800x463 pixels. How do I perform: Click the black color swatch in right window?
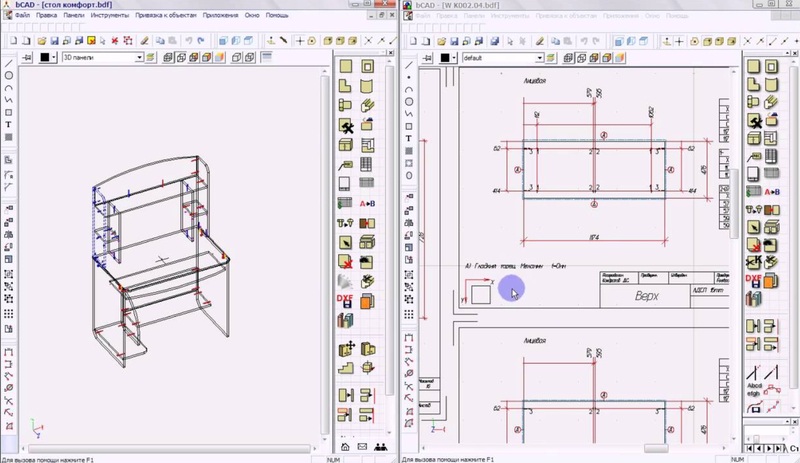[x=443, y=58]
